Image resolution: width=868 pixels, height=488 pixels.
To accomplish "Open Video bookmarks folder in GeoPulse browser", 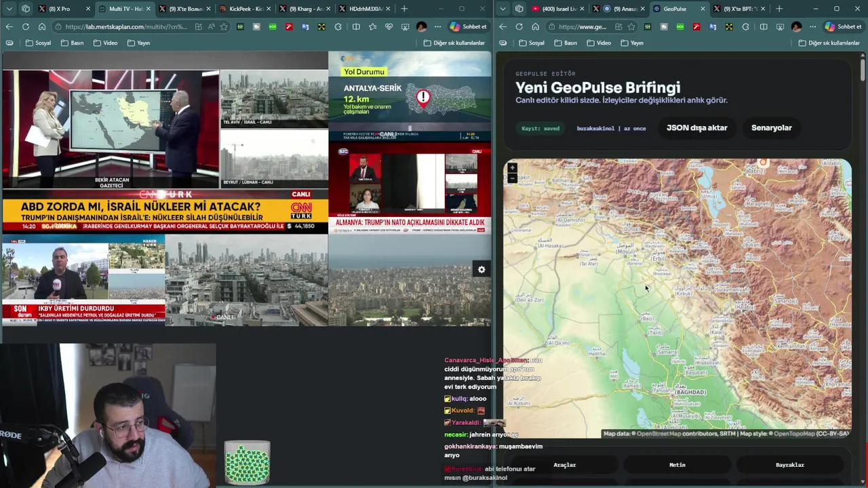I will [598, 43].
